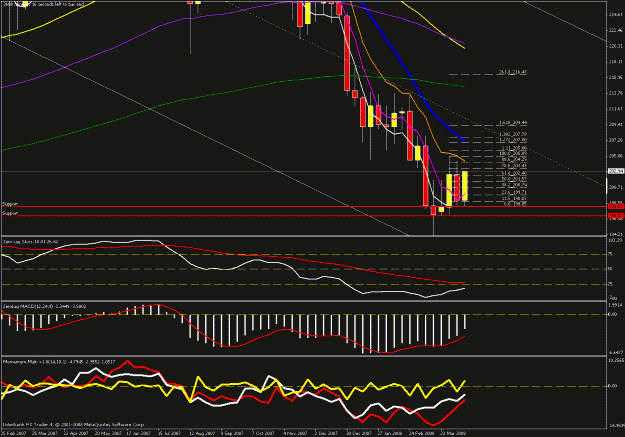Click the 22 Apr 2007 date label
Screen dimensions: 625x437
pyautogui.click(x=76, y=433)
